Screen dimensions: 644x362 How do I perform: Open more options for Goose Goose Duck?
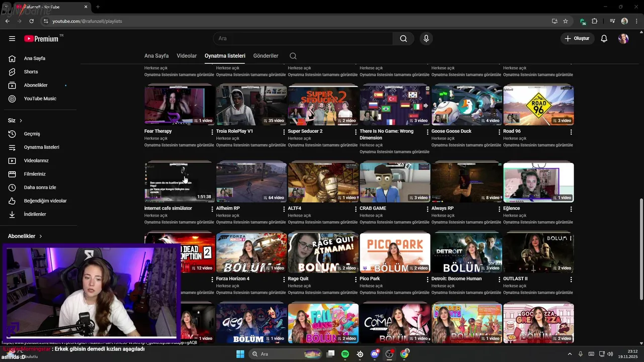click(499, 132)
